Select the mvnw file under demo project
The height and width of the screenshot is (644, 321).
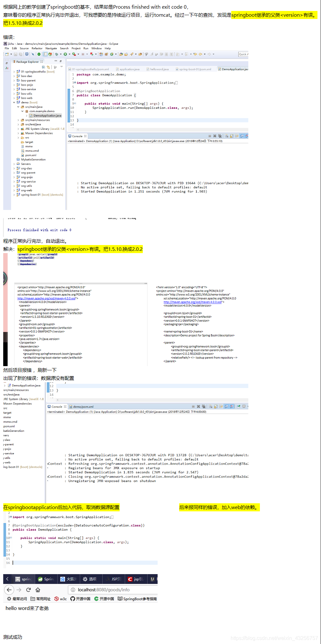[27, 147]
